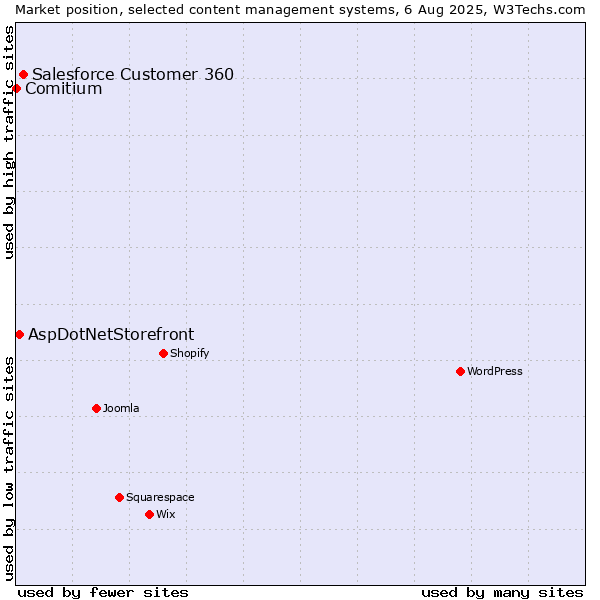Select the 'Salesforce Customer 360' label text

tap(133, 74)
